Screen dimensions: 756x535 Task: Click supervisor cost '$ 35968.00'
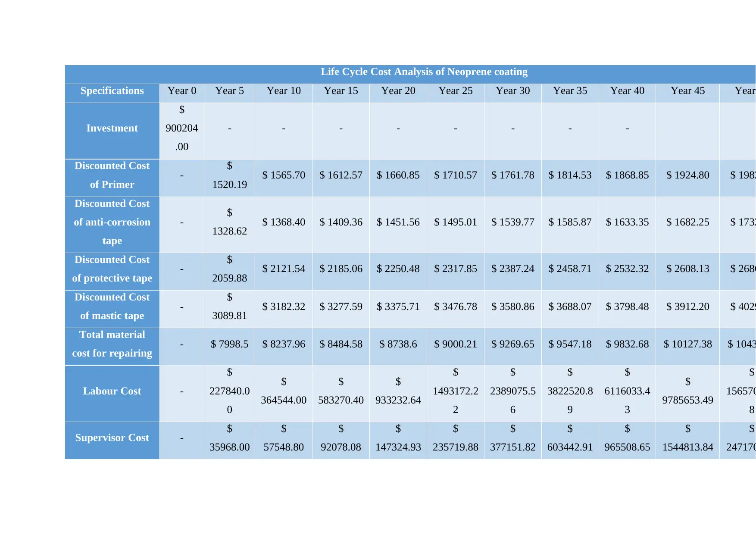point(230,438)
